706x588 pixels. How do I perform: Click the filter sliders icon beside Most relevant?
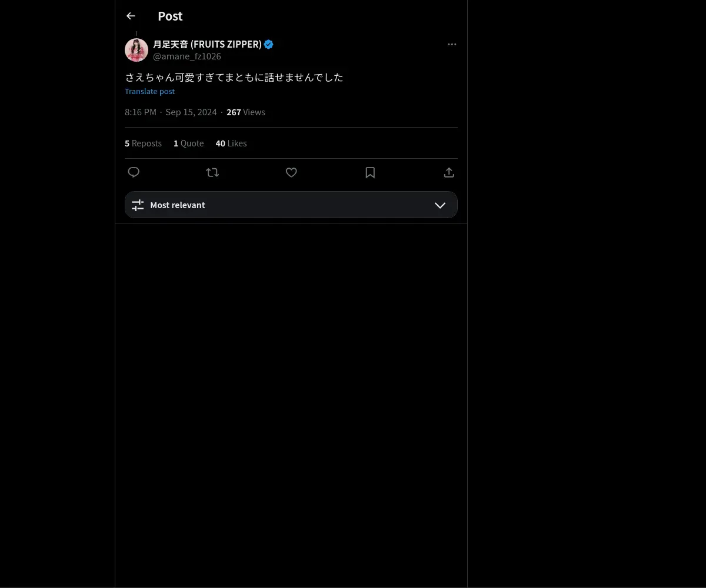138,205
